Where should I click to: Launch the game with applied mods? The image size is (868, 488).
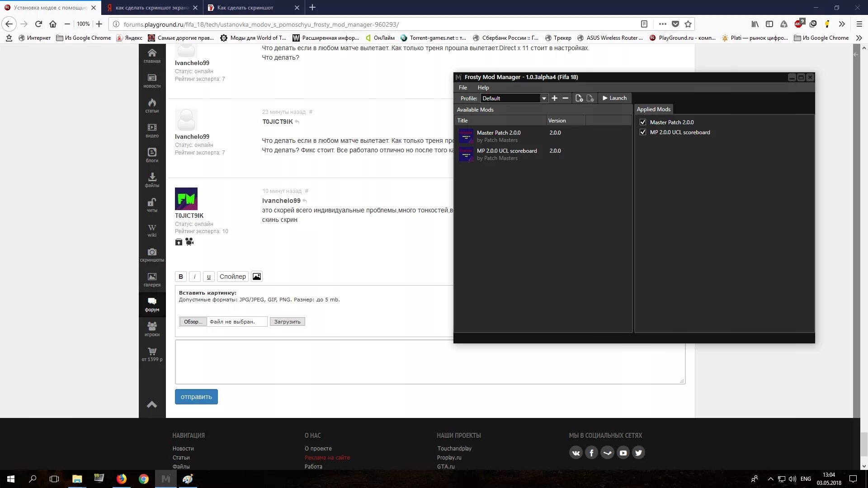[x=614, y=98]
